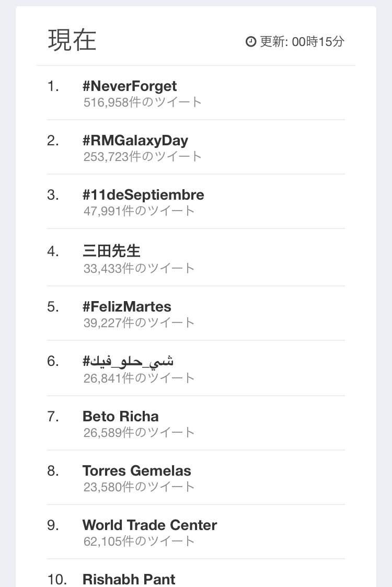Open the 三田先生 trend

111,251
